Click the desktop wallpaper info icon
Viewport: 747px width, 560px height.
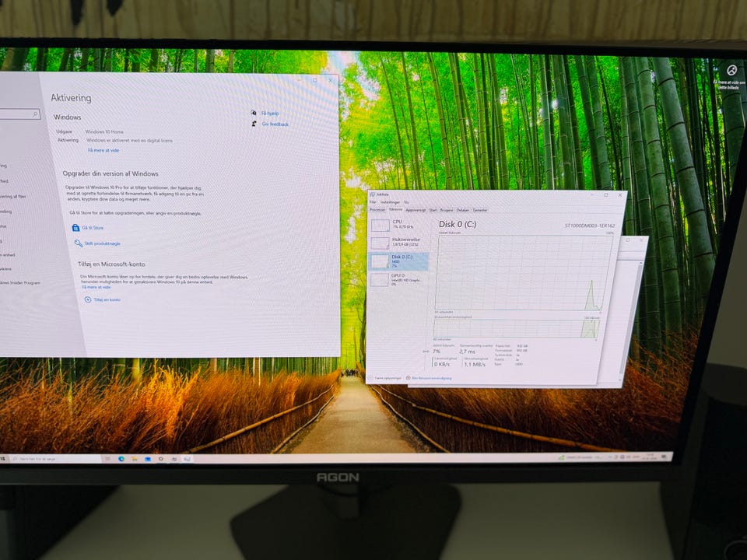click(731, 71)
